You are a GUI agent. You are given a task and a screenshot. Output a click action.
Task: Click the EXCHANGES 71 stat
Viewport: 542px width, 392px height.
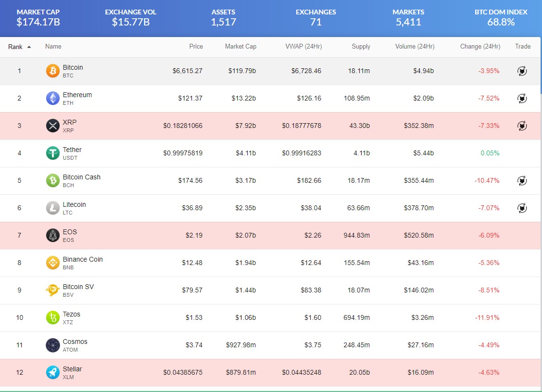click(315, 18)
